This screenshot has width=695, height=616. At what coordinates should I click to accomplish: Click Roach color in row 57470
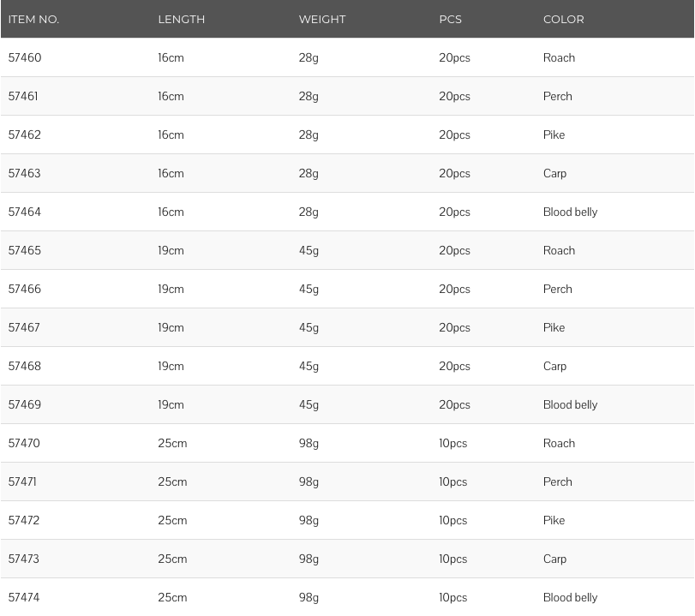559,443
